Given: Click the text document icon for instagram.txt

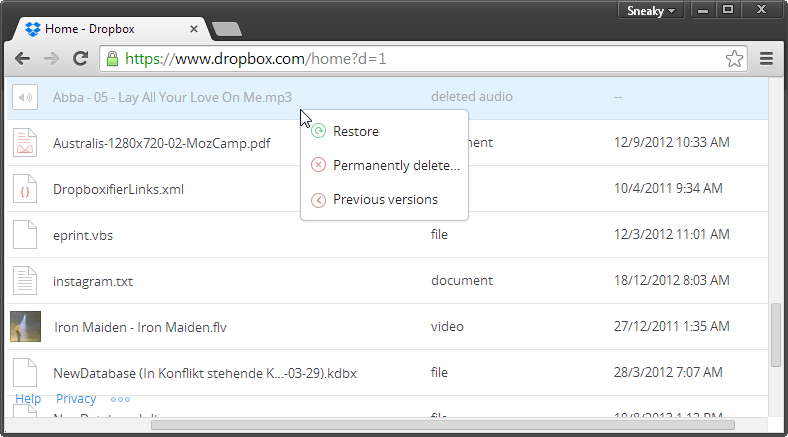Looking at the screenshot, I should coord(25,281).
